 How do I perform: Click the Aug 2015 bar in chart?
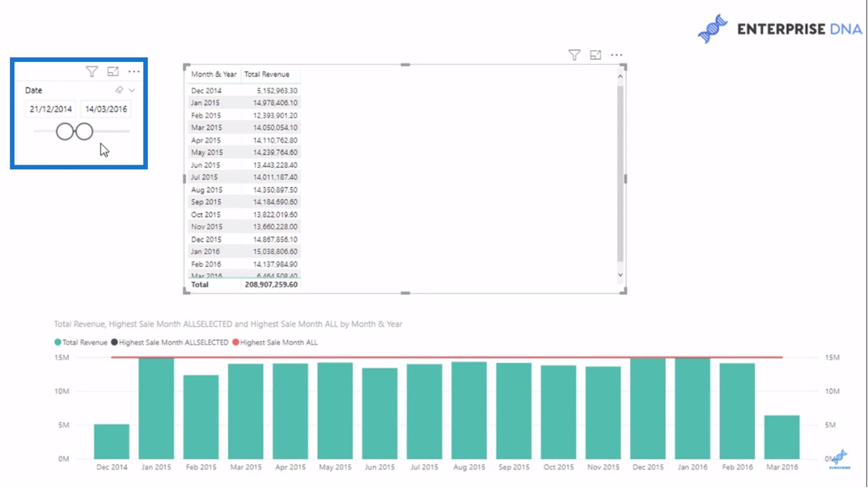tap(469, 411)
